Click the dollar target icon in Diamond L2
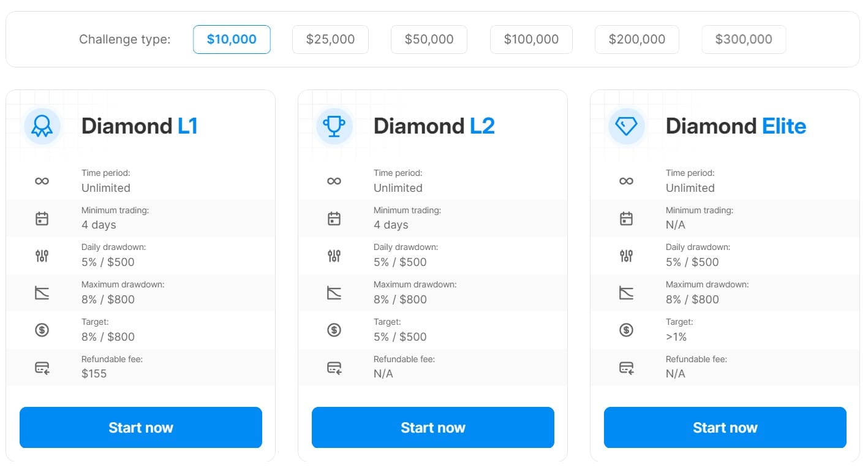Screen dimensions: 868x470 point(334,330)
